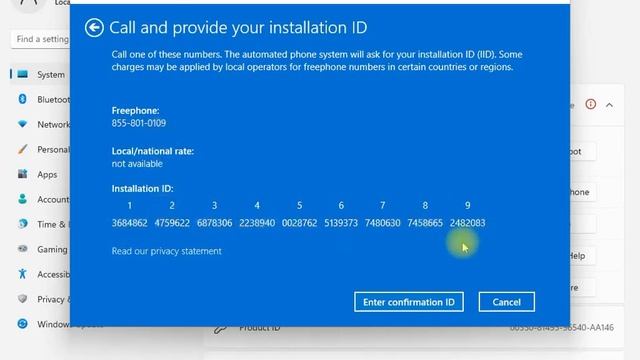Viewport: 640px width, 360px height.
Task: Click the 'not available' local rate text
Action: point(137,164)
